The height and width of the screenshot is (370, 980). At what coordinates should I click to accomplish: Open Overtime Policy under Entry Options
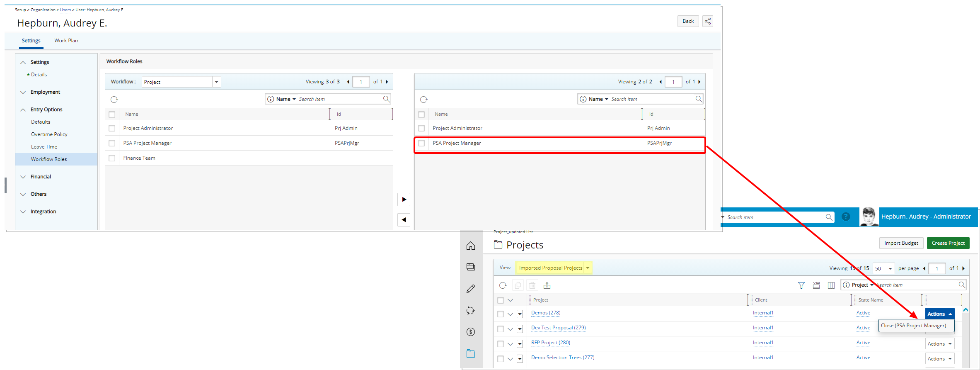49,134
